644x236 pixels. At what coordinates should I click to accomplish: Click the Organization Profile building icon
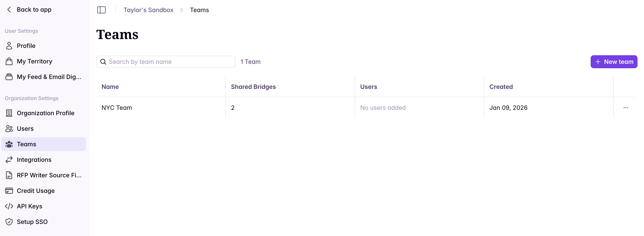[9, 113]
